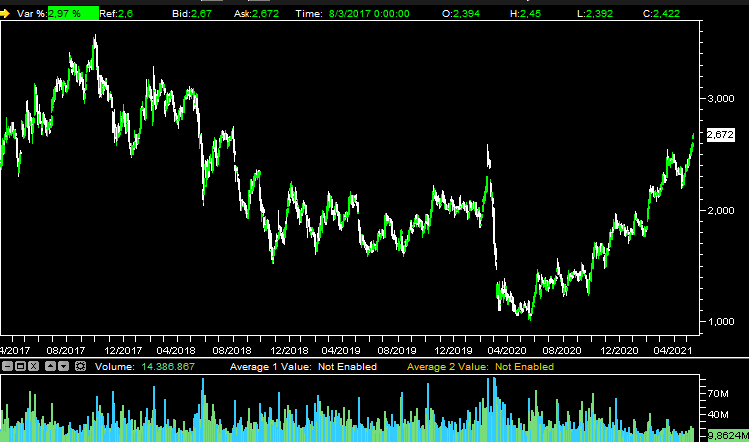Click the 08/2019 date axis label
This screenshot has height=442, width=749.
pyautogui.click(x=396, y=350)
